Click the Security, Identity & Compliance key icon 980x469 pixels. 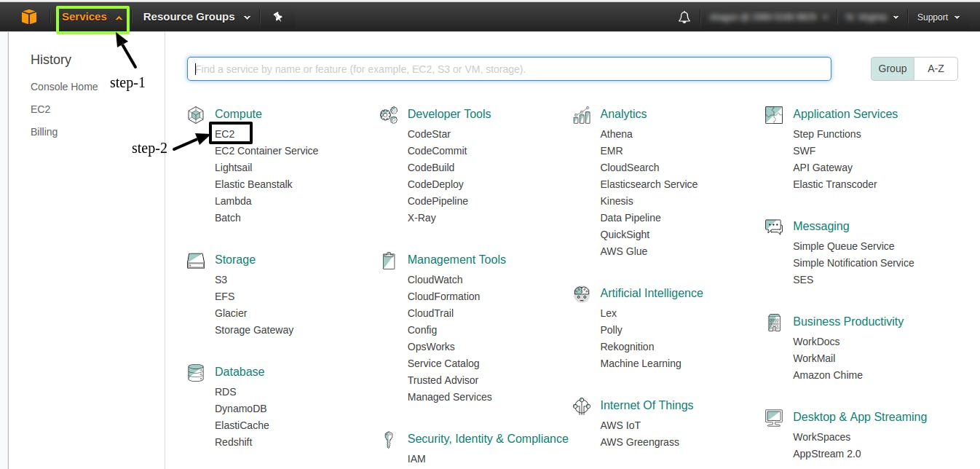pos(389,439)
